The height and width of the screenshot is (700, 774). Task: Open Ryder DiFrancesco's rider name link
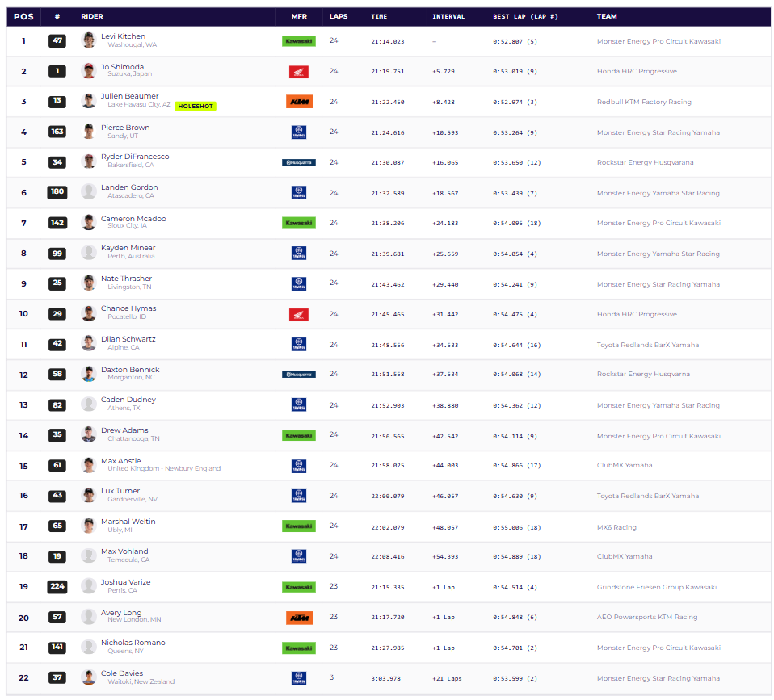[135, 157]
